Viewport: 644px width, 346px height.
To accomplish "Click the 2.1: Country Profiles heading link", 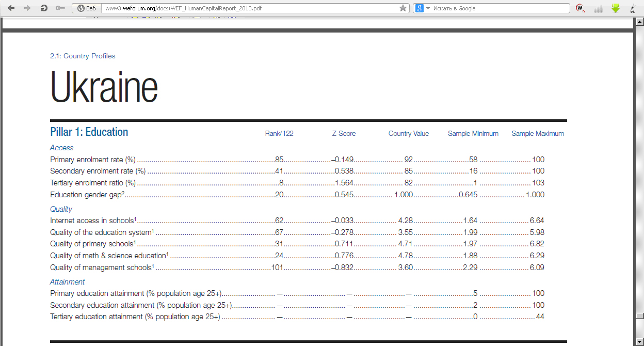I will 83,56.
